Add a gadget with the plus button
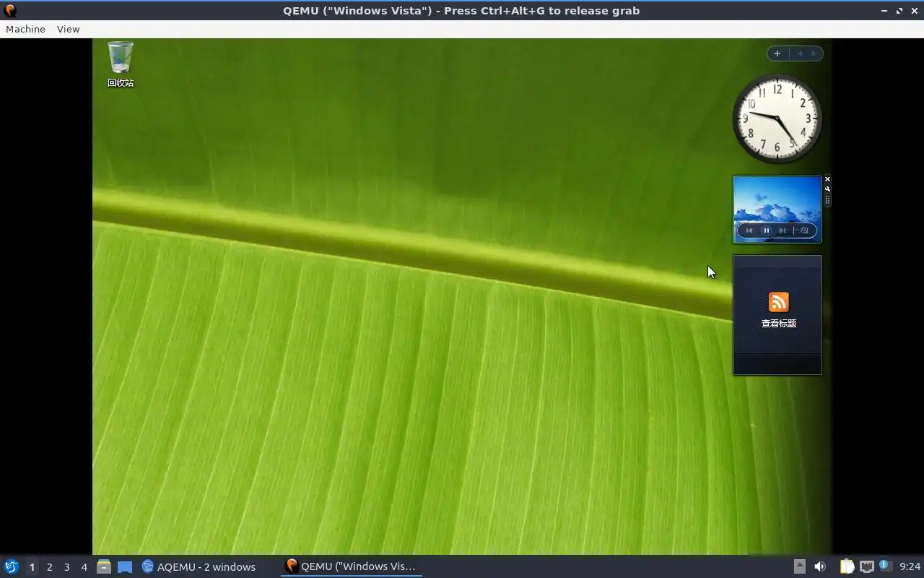This screenshot has height=578, width=924. [777, 53]
